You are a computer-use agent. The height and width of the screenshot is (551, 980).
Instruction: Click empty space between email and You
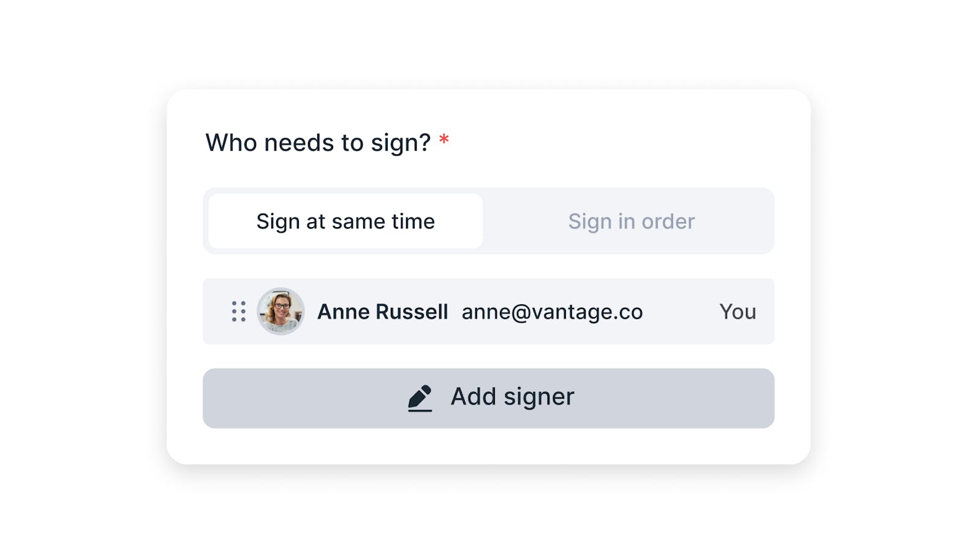click(681, 312)
